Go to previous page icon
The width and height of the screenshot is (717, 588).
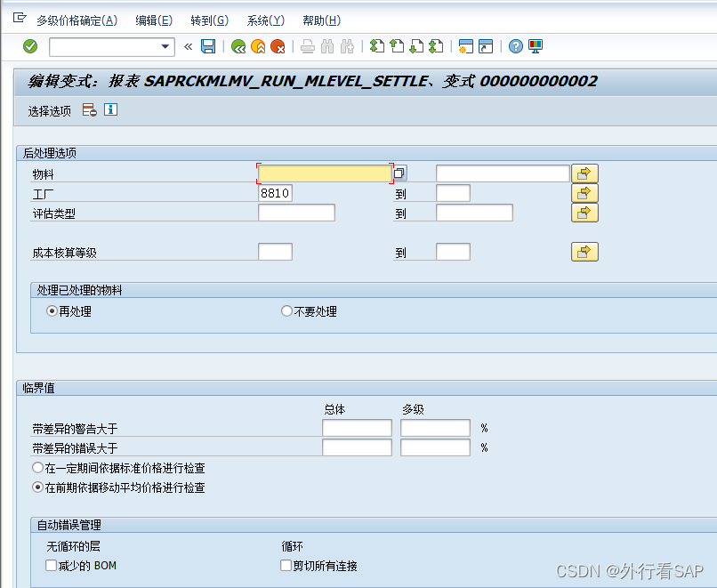pyautogui.click(x=397, y=46)
